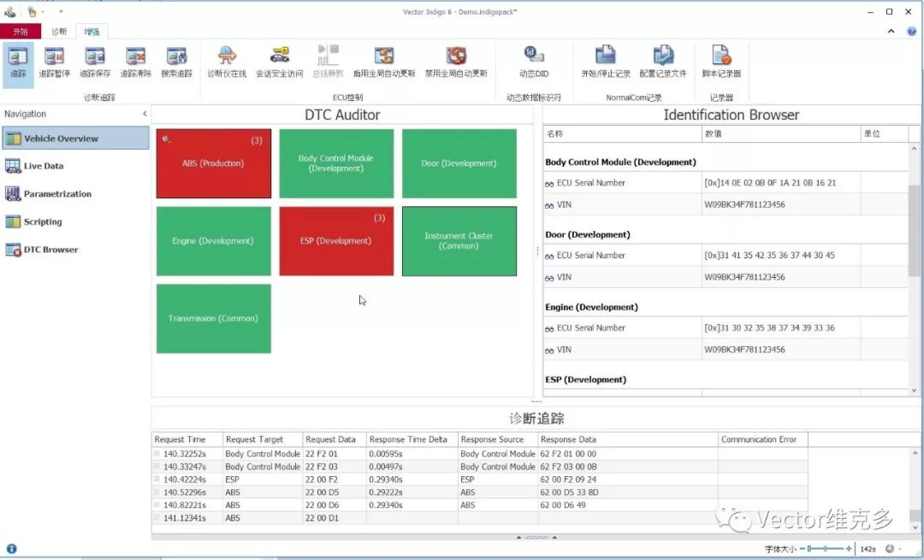Click the Engine serial value 31 30 32 35 38 37 34 39 33 36
Image resolution: width=924 pixels, height=560 pixels.
769,328
